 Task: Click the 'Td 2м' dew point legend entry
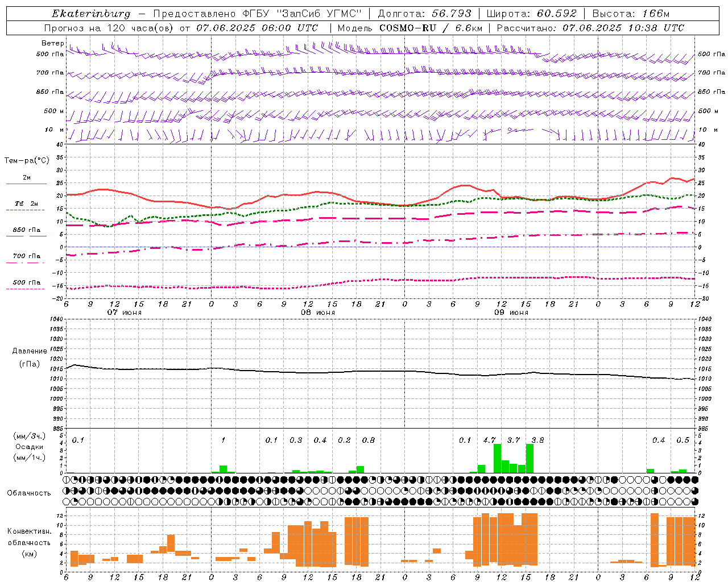click(26, 203)
